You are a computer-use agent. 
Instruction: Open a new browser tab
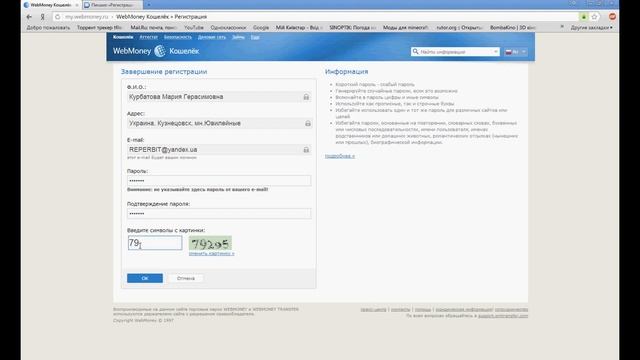(149, 5)
